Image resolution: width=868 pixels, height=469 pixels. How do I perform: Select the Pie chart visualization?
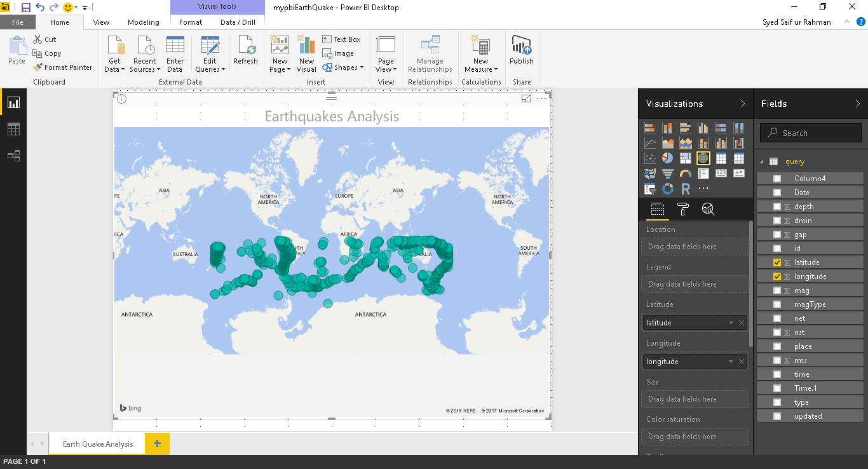tap(667, 158)
